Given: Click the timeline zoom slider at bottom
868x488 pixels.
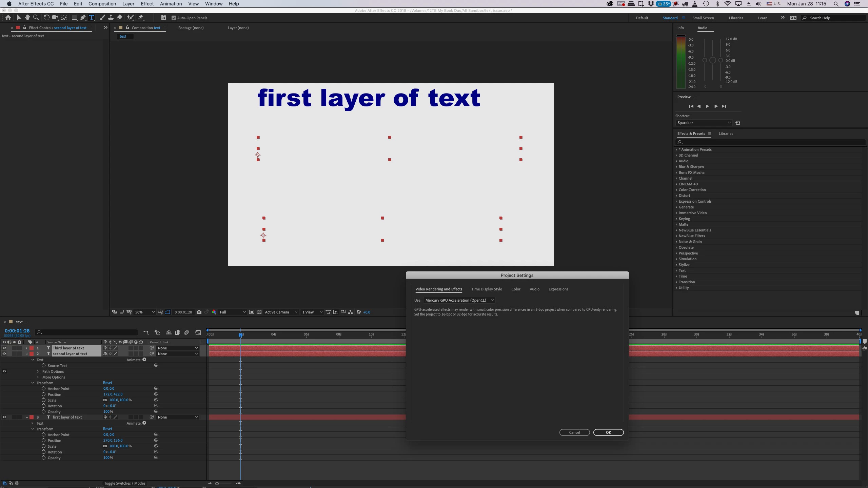Looking at the screenshot, I should pyautogui.click(x=224, y=483).
